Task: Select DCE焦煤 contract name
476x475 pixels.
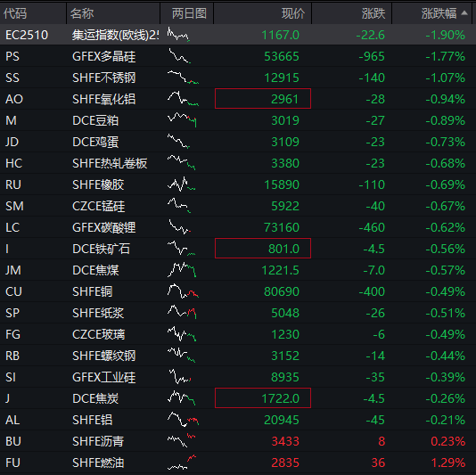Action: pyautogui.click(x=95, y=270)
